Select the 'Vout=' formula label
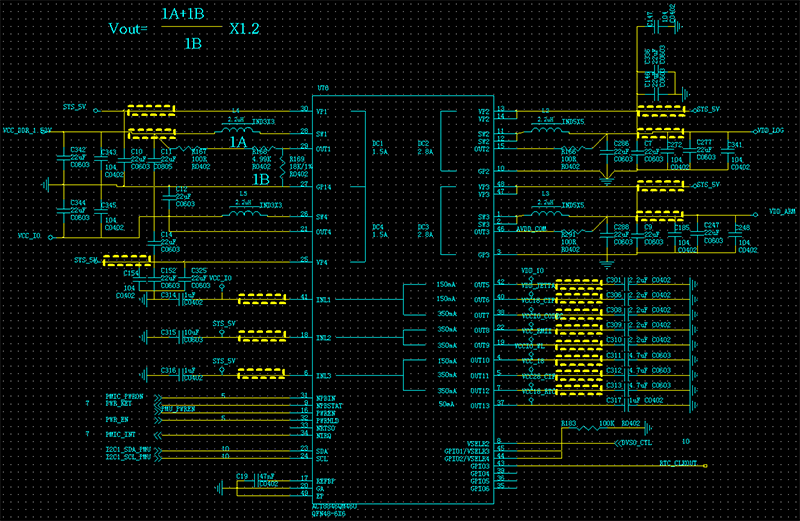Screen dimensions: 800x521 point(128,29)
